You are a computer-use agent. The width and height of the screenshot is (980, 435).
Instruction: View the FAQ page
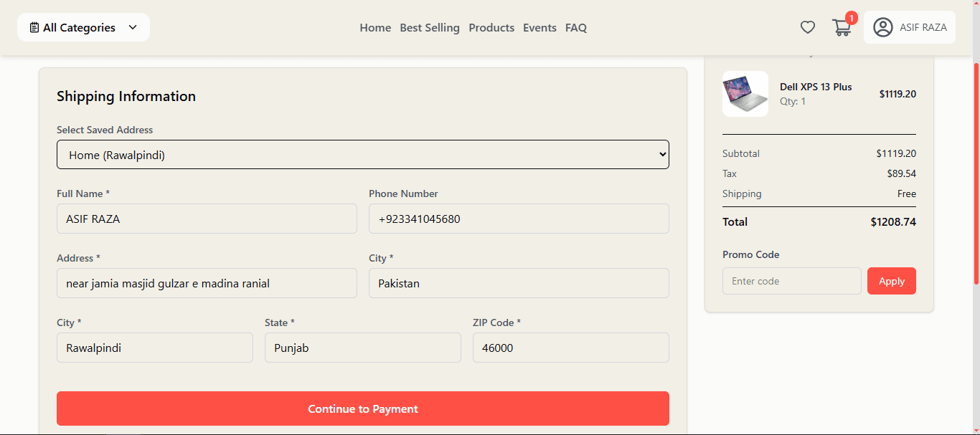coord(575,28)
